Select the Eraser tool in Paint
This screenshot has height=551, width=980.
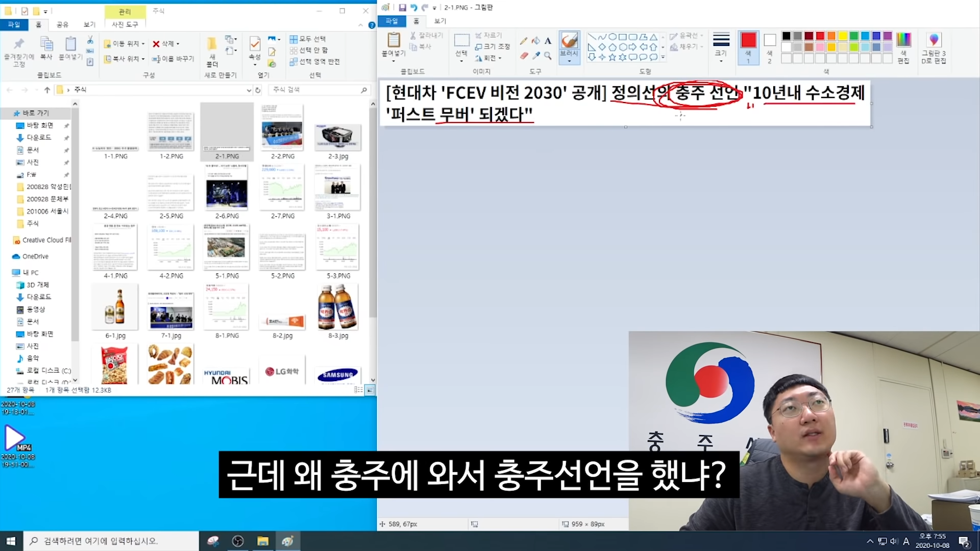[x=524, y=56]
